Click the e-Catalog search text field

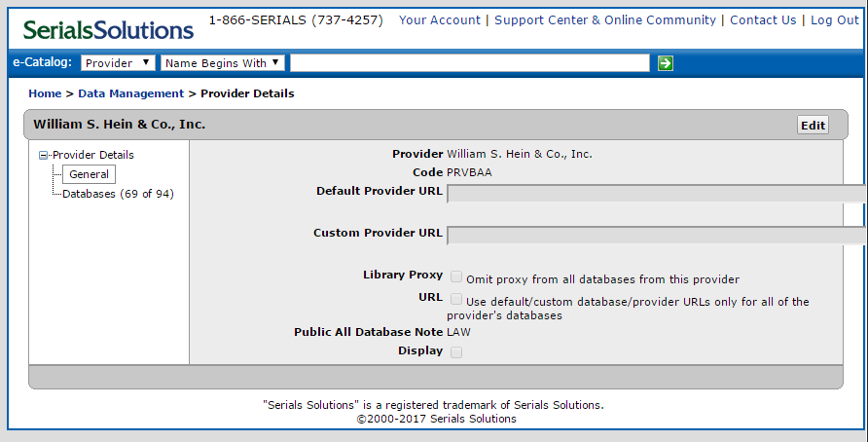469,63
